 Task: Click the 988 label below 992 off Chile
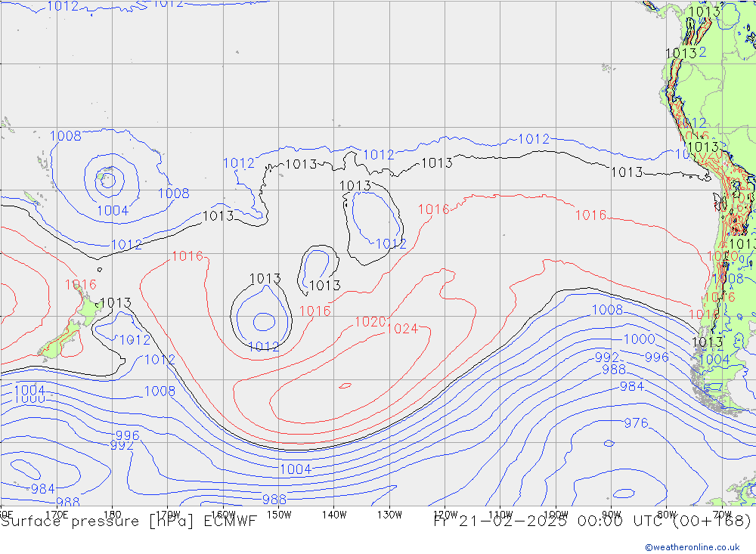[x=614, y=370]
